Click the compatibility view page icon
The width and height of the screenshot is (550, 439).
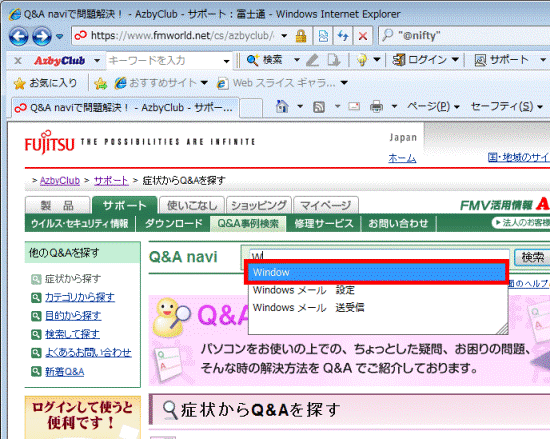pyautogui.click(x=323, y=36)
